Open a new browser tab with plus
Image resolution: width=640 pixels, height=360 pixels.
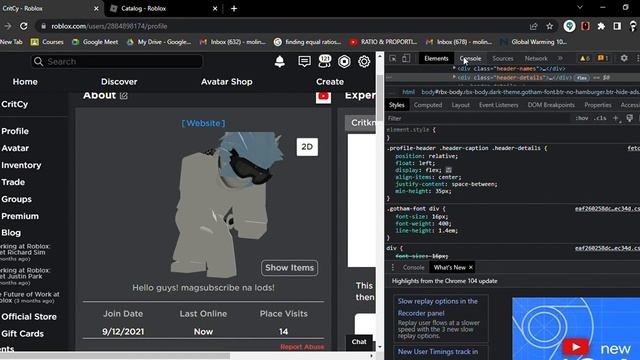(234, 9)
